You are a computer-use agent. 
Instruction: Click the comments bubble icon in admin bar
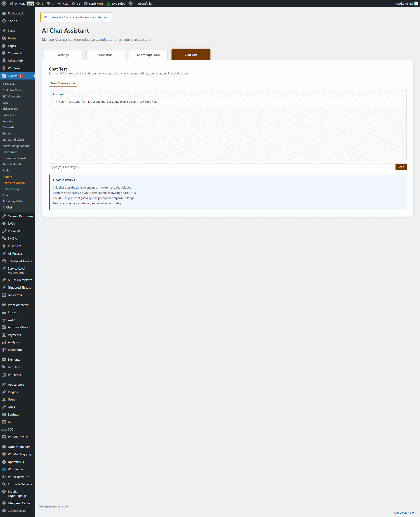48,4
